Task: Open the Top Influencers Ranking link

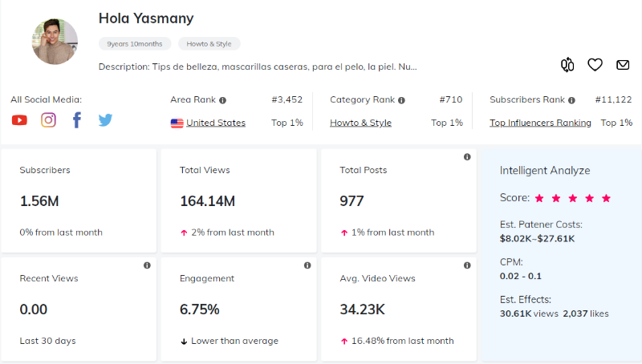Action: 540,123
